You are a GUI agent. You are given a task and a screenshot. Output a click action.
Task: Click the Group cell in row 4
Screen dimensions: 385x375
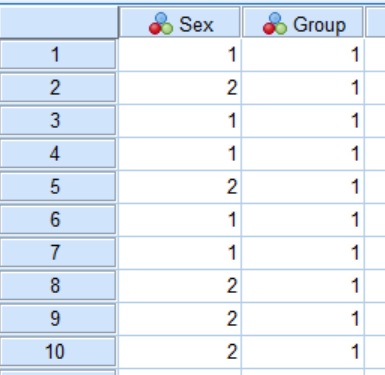[x=303, y=153]
